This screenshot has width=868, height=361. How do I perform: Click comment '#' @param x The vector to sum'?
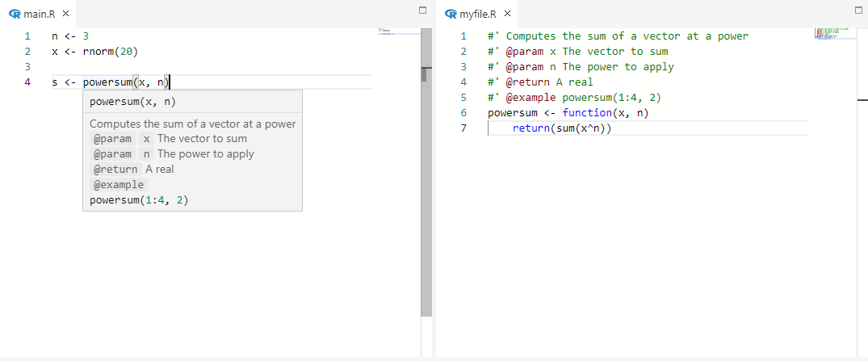[x=578, y=52]
